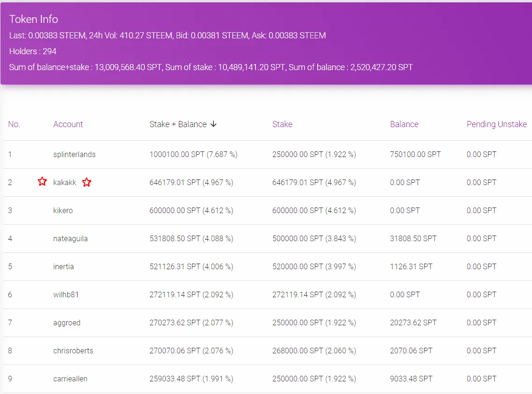Click chrisroberts balance 2070.06 SPT
This screenshot has width=532, height=394.
[x=411, y=351]
